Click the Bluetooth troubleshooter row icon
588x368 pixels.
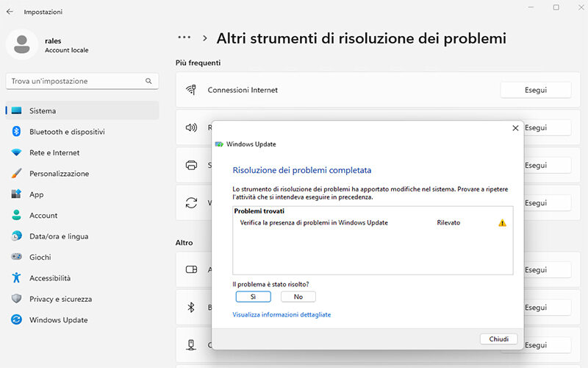coord(191,307)
